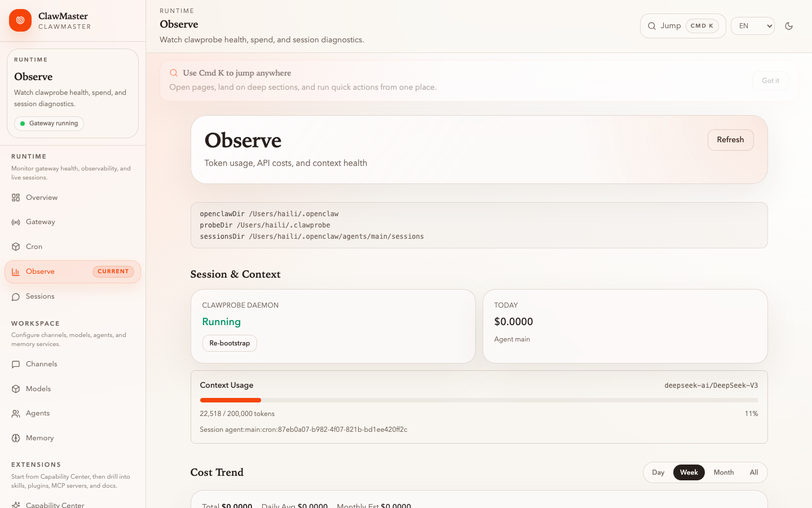Open the Cron navigation item
Viewport: 812px width, 508px height.
coord(73,247)
